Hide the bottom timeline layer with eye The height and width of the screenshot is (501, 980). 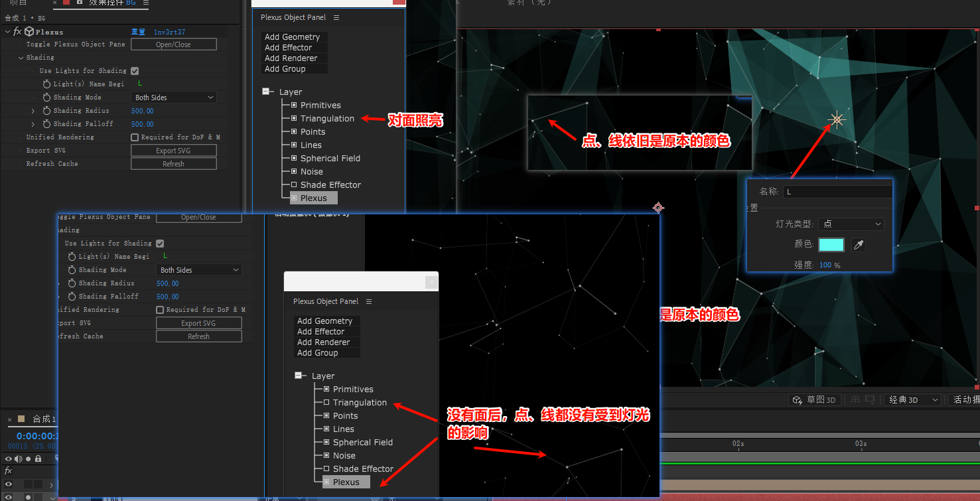pos(9,496)
